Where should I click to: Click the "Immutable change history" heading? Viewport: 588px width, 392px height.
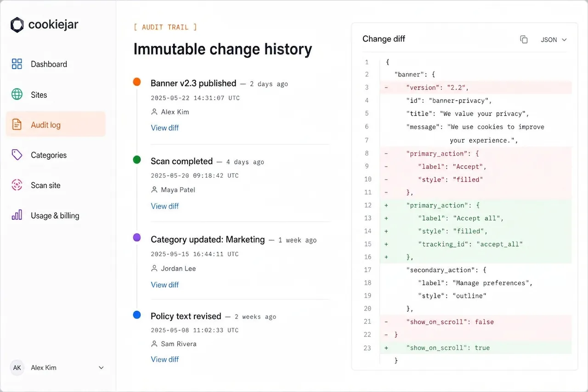(x=223, y=49)
